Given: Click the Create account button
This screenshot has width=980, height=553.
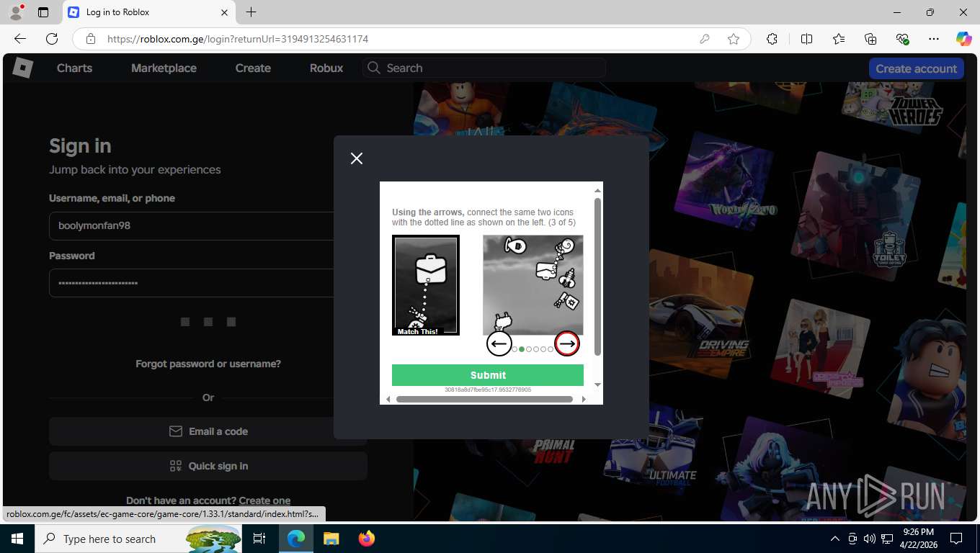Looking at the screenshot, I should pos(917,68).
